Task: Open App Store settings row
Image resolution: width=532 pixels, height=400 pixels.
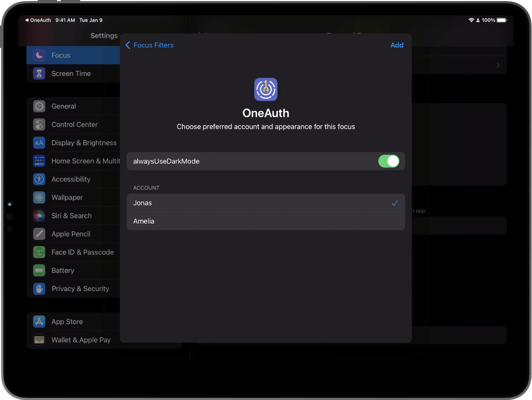Action: coord(73,321)
